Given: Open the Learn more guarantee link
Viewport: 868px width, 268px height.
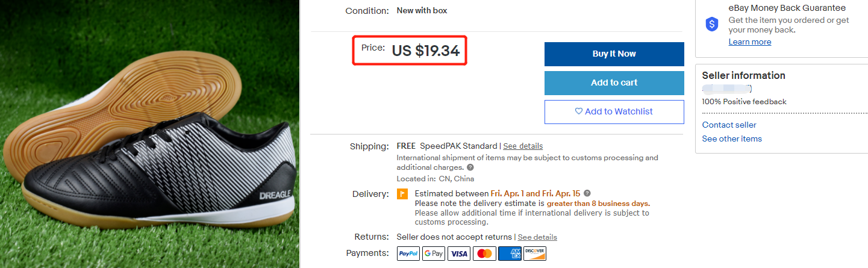Looking at the screenshot, I should coord(749,42).
